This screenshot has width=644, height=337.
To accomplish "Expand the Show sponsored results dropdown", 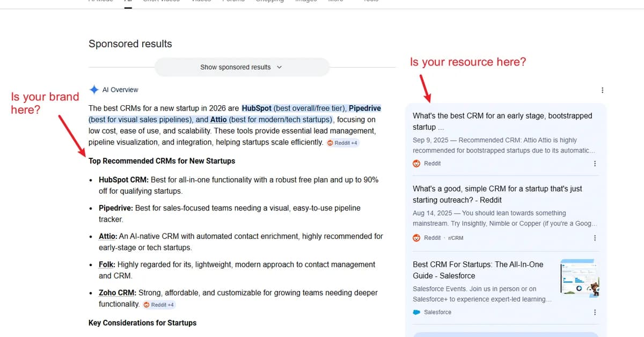I will coord(241,67).
